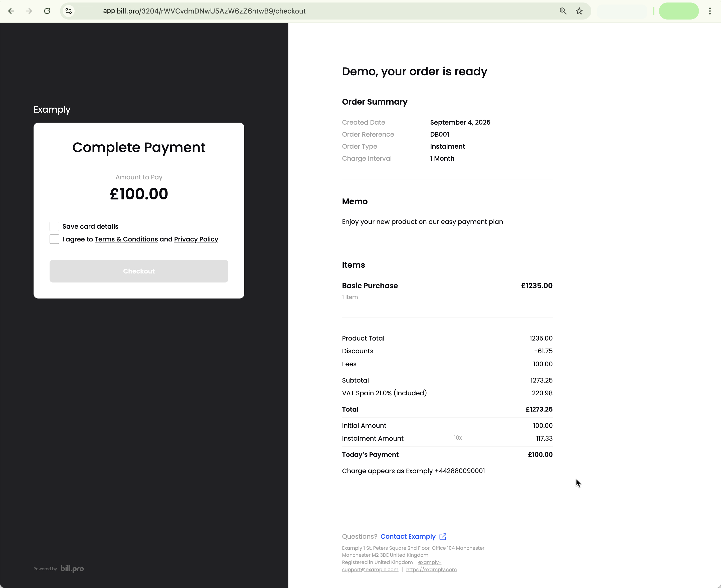Enable Save card details checkbox
Screen dimensions: 721x588
pyautogui.click(x=54, y=226)
